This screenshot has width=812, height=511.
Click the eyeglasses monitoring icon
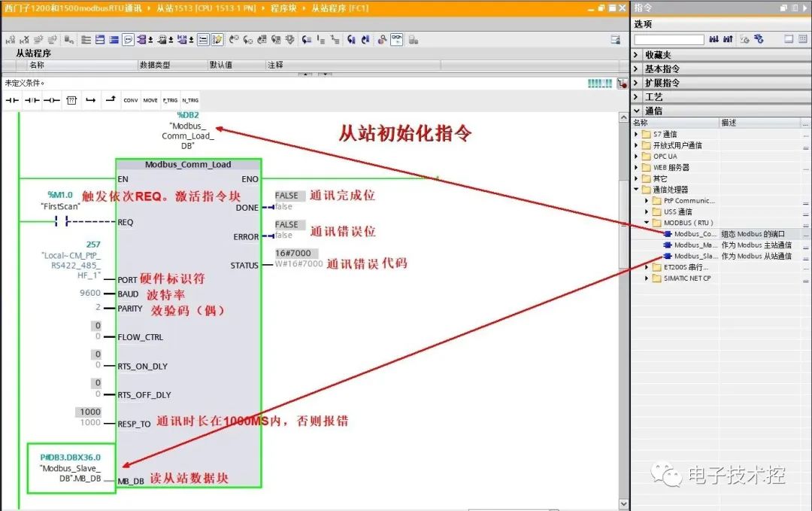[397, 40]
